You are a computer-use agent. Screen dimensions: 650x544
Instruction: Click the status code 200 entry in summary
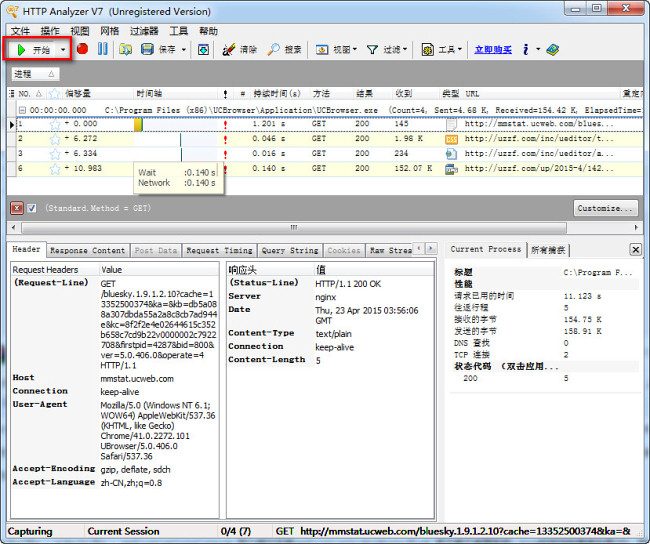(x=470, y=378)
